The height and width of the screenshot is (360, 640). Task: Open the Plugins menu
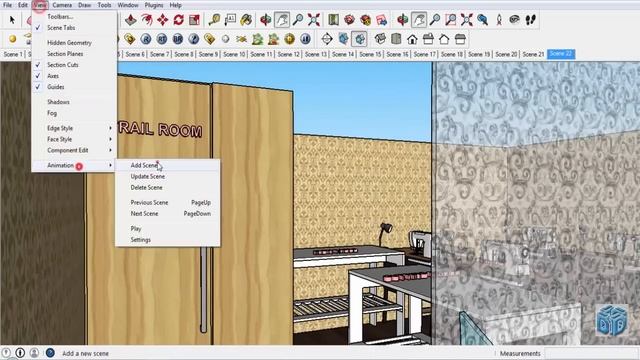[x=154, y=5]
